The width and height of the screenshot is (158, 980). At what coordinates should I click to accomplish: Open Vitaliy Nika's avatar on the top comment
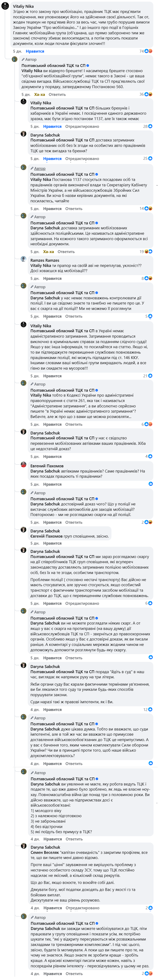5,7
